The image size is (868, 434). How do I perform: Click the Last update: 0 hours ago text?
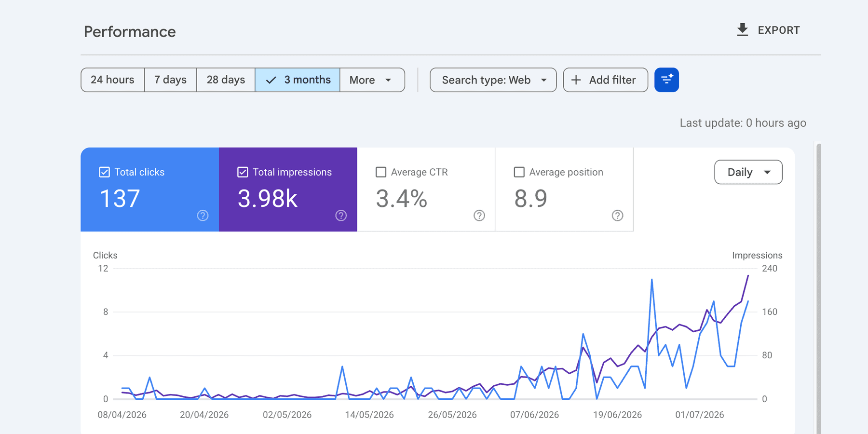[x=743, y=123]
